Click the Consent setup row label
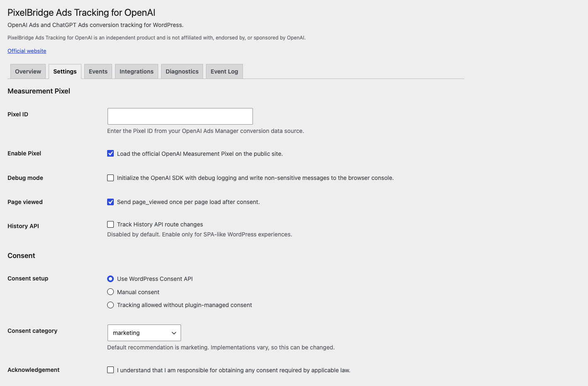The height and width of the screenshot is (386, 588). 28,278
